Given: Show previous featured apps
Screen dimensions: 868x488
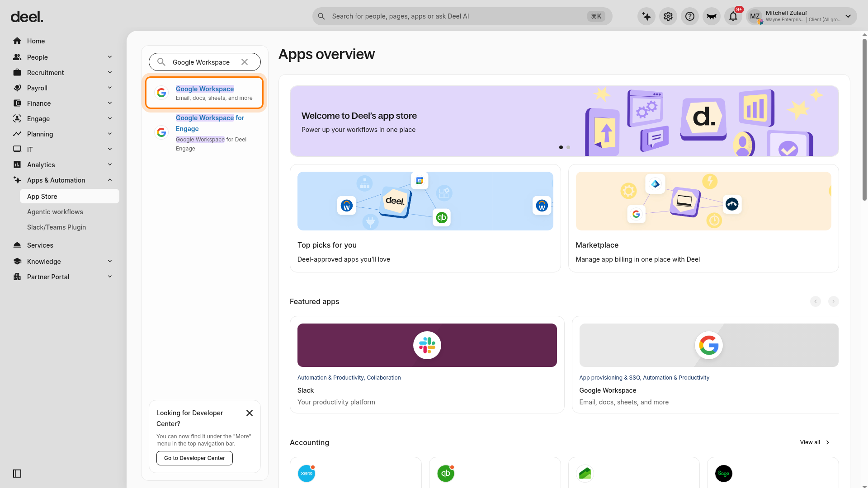Looking at the screenshot, I should pos(816,301).
